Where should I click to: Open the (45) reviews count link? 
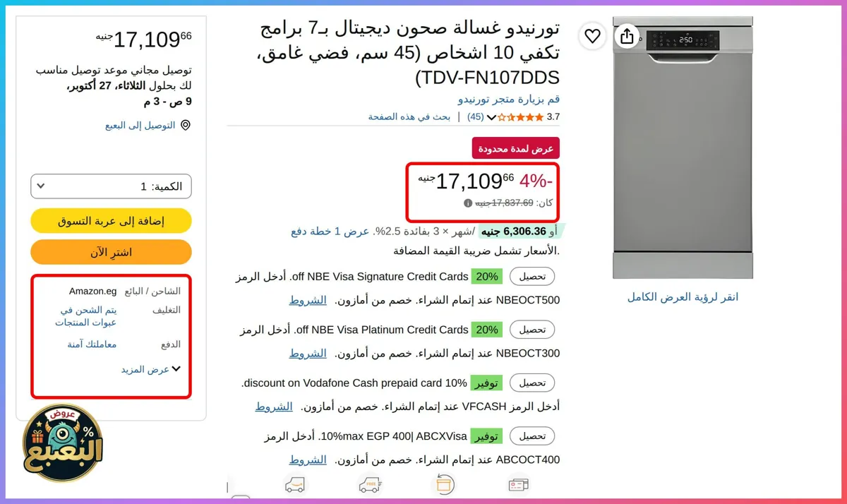[476, 117]
